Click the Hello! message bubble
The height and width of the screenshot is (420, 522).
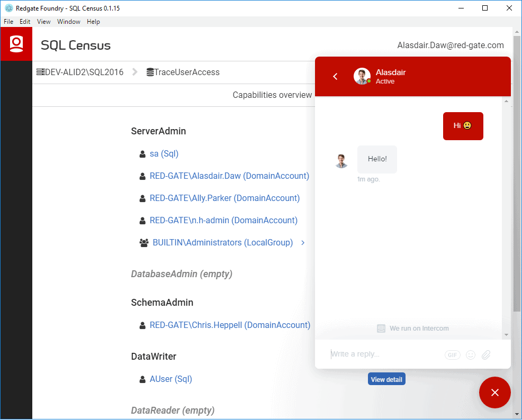[377, 159]
